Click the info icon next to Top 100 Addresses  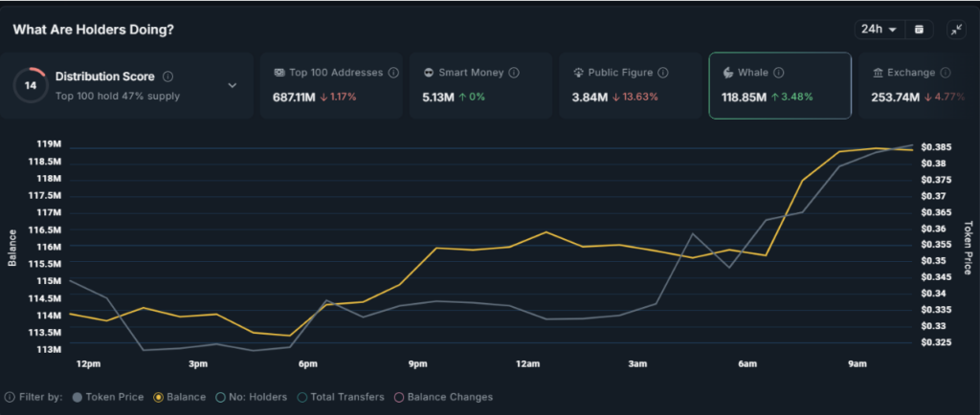(x=393, y=73)
